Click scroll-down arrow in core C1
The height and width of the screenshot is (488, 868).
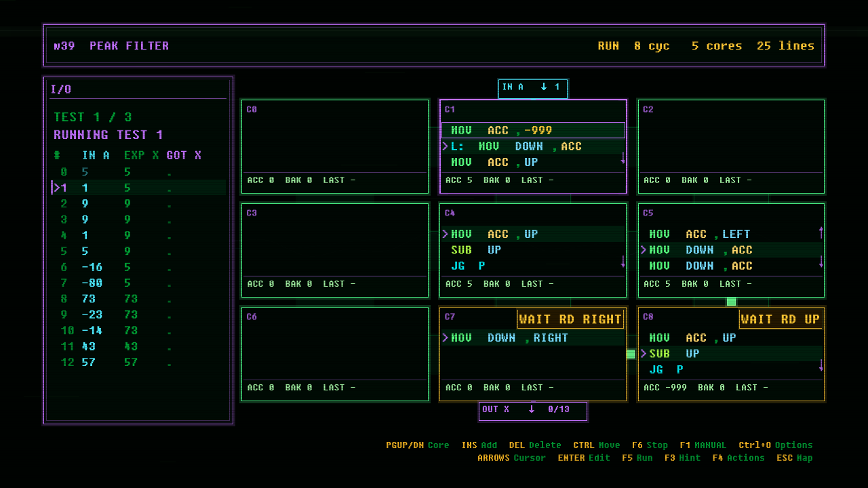(623, 158)
